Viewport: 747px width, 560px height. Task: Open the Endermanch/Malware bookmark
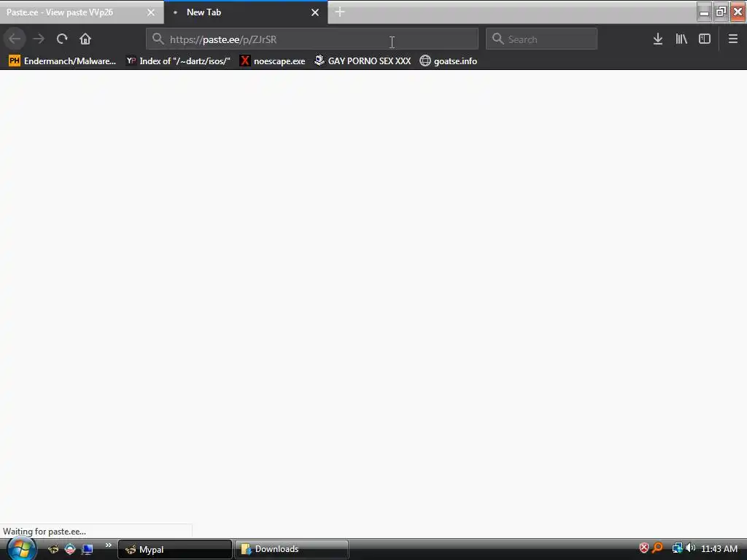[63, 61]
